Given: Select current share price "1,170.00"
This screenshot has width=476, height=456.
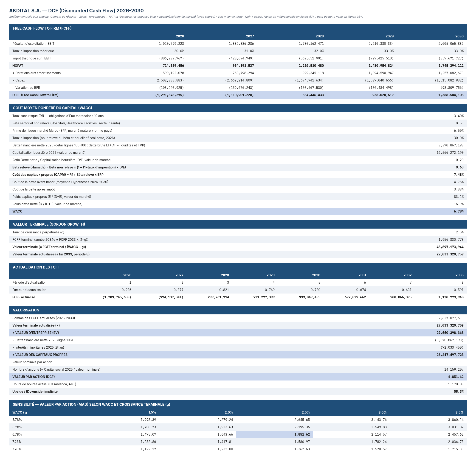Looking at the screenshot, I should [456, 384].
